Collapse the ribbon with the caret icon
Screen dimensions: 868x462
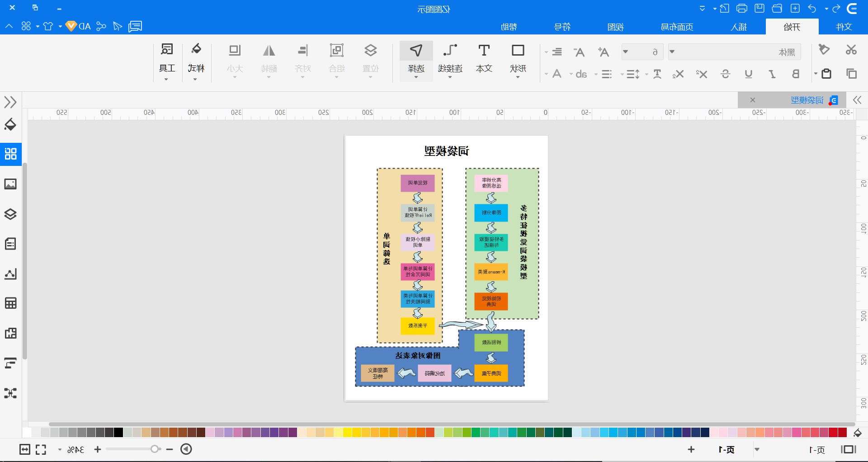point(9,26)
